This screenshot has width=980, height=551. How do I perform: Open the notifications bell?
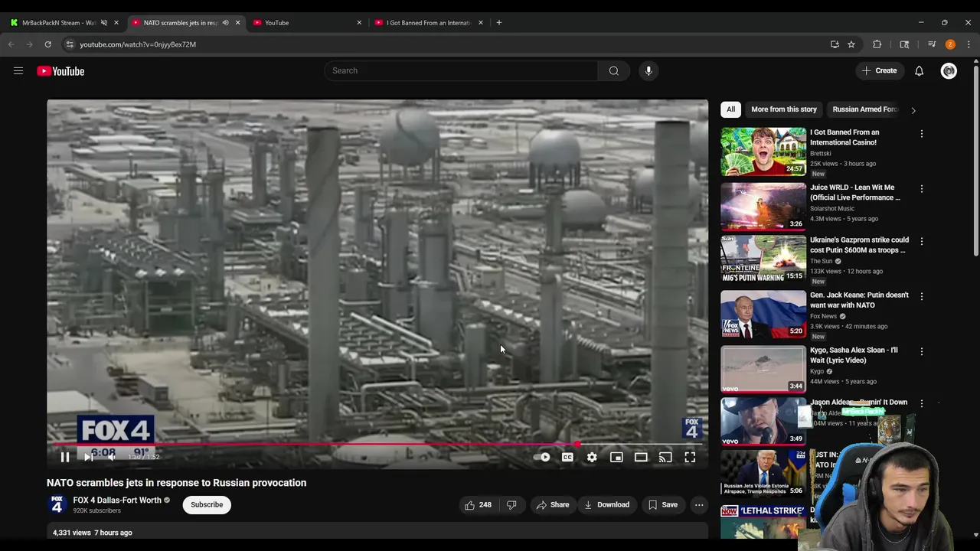919,71
